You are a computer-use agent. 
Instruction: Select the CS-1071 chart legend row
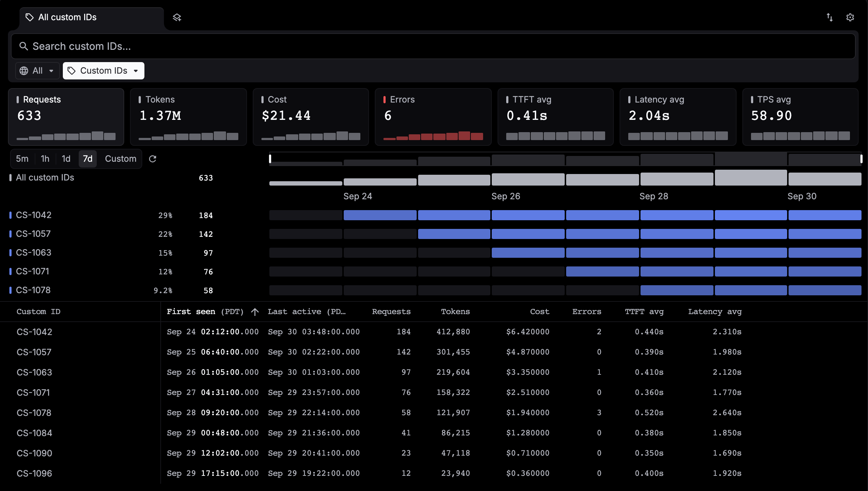click(111, 271)
